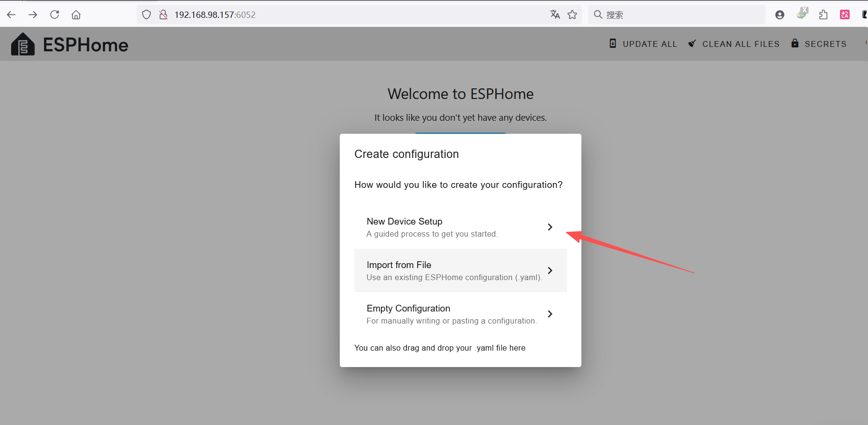Click the 'Welcome to ESPHome' heading

[461, 94]
